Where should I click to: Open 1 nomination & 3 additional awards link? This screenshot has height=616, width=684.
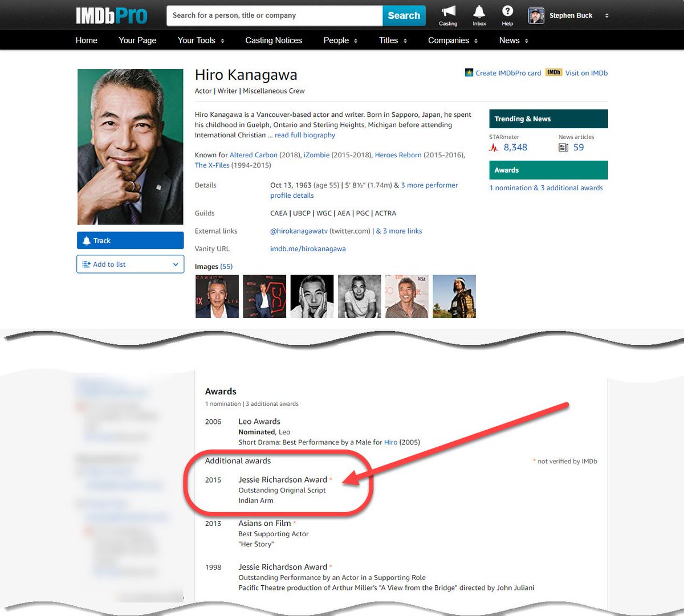[x=546, y=188]
